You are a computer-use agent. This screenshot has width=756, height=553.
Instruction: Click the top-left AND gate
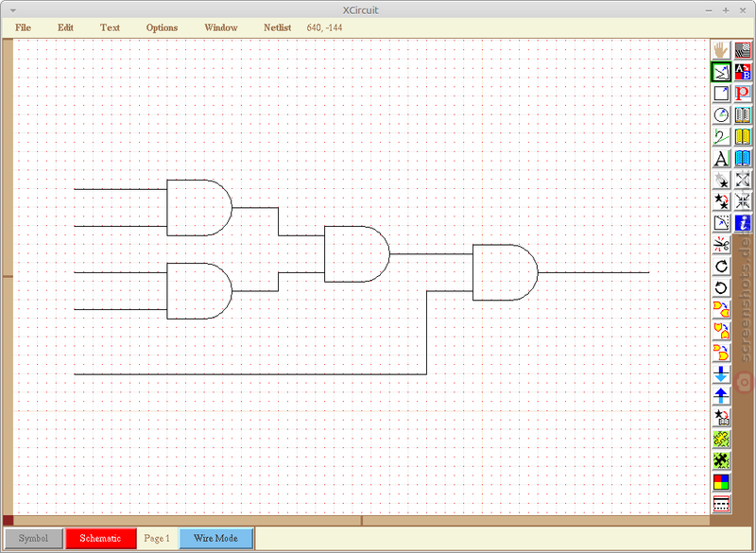[x=199, y=208]
